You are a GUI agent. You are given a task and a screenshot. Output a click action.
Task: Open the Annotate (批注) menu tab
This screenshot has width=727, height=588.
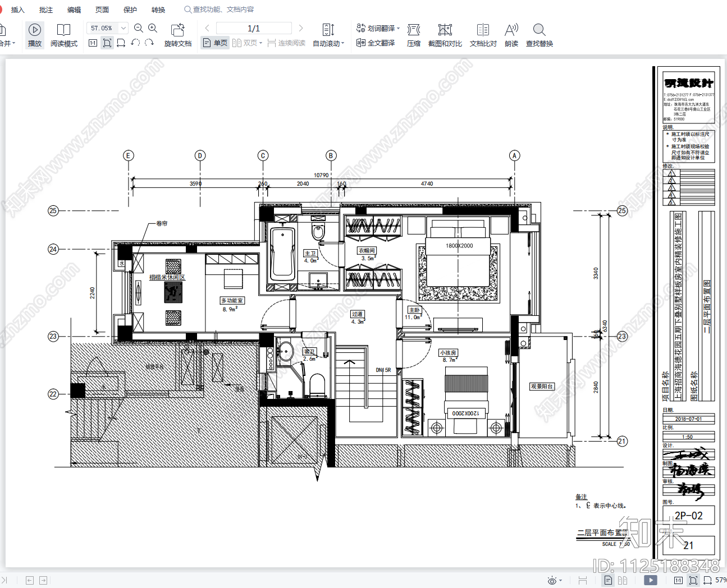[46, 10]
